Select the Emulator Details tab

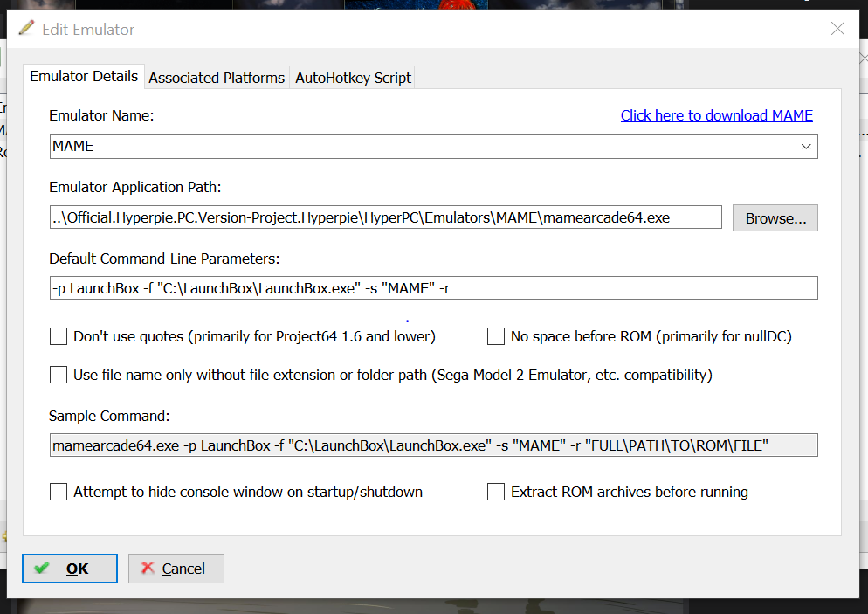click(84, 76)
